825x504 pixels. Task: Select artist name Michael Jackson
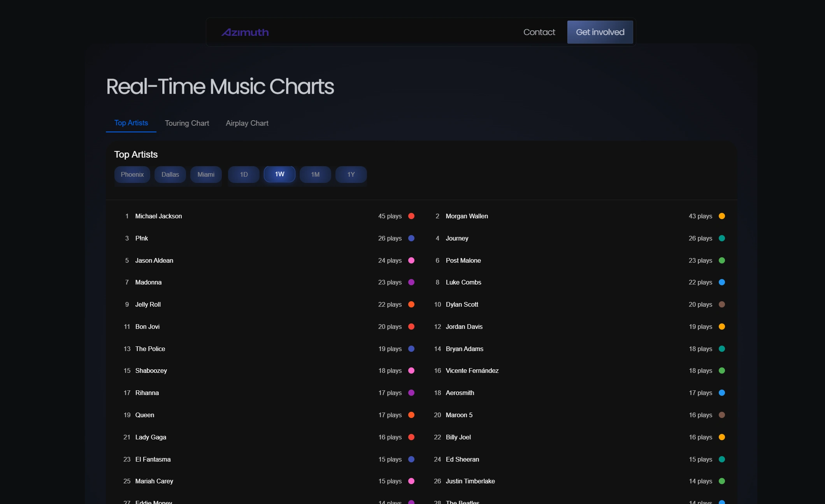(158, 216)
